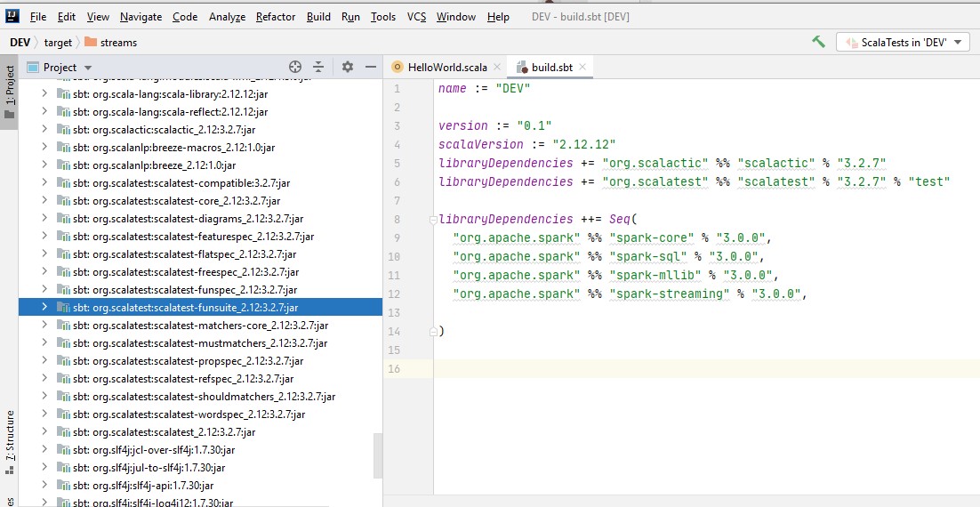Open the Help menu
The width and height of the screenshot is (980, 507).
(x=498, y=17)
